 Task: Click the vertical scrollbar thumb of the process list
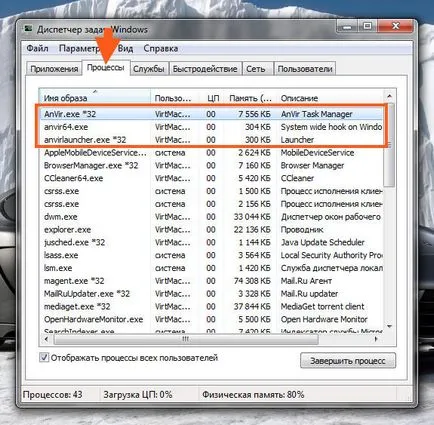(389, 145)
